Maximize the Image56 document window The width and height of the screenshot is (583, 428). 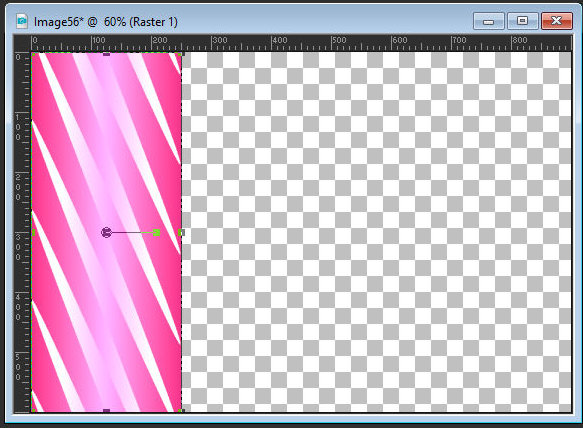[522, 21]
